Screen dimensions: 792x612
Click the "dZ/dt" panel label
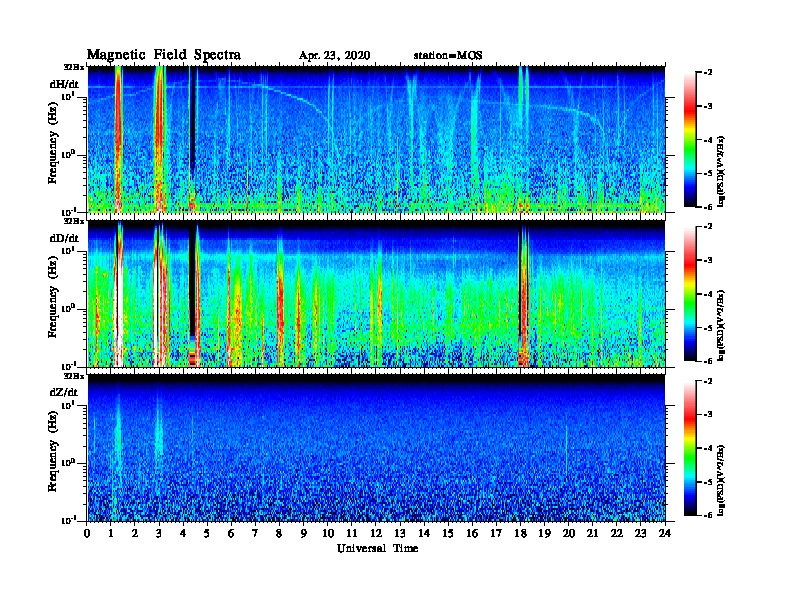(x=64, y=392)
